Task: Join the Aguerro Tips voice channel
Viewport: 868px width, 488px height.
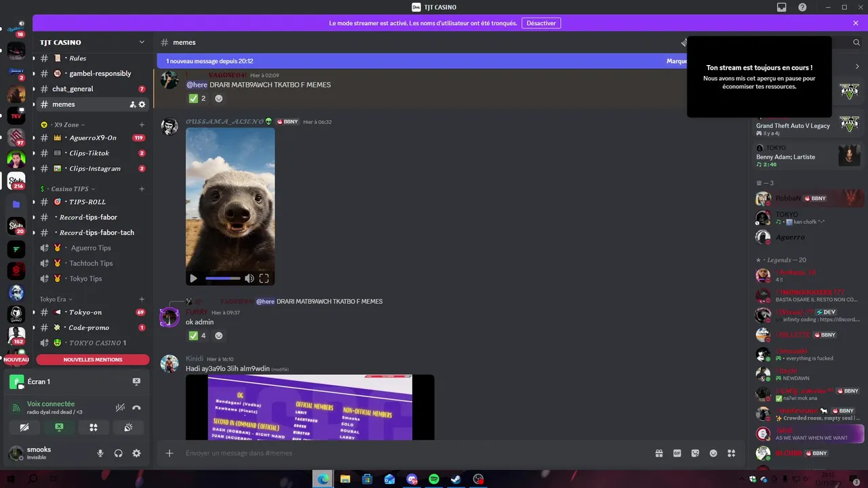Action: coord(92,248)
